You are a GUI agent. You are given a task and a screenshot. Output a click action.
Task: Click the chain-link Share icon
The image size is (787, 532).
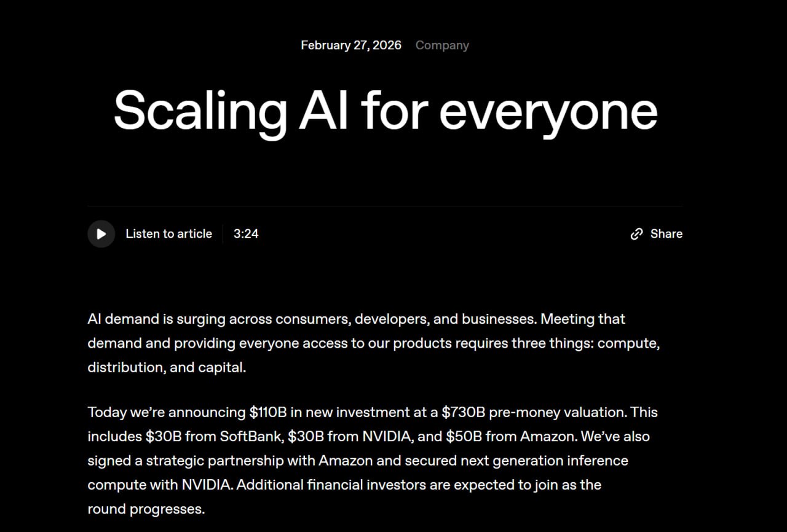click(636, 234)
